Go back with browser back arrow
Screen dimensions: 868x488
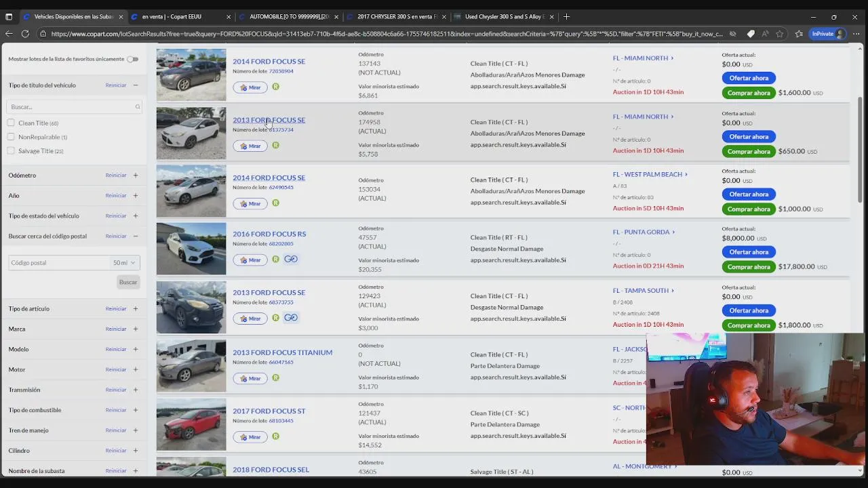click(9, 33)
